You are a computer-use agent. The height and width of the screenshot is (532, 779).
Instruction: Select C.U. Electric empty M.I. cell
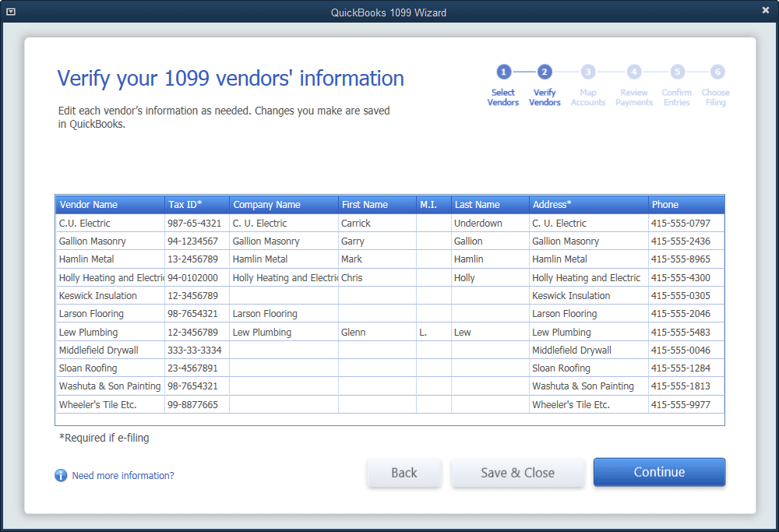[434, 223]
